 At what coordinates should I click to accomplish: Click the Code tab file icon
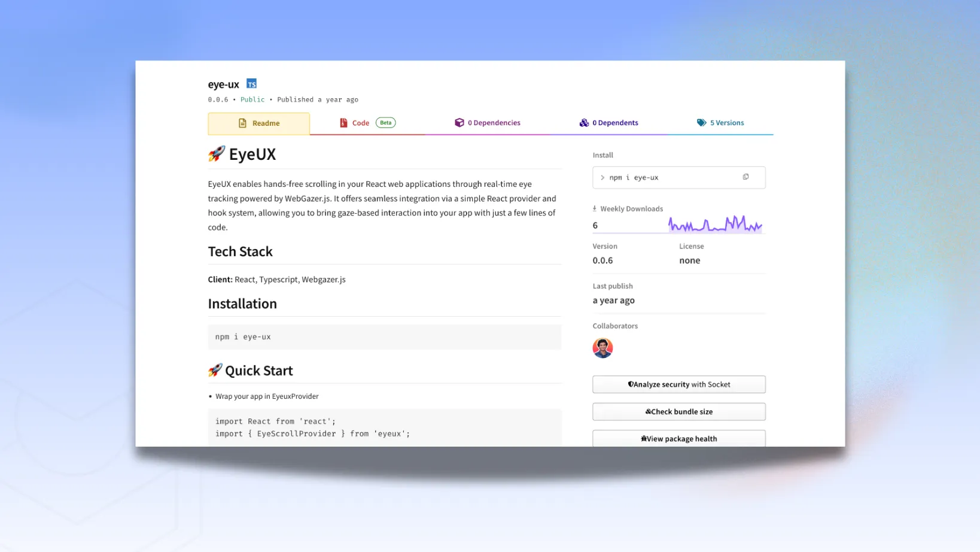343,123
